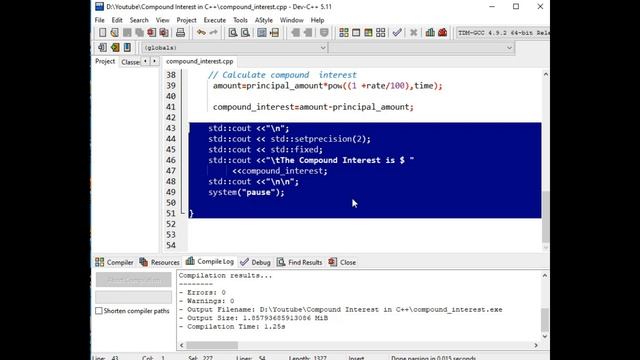Viewport: 640px width, 360px height.
Task: Click the 'Calculate compound interest' comment line
Action: 282,75
